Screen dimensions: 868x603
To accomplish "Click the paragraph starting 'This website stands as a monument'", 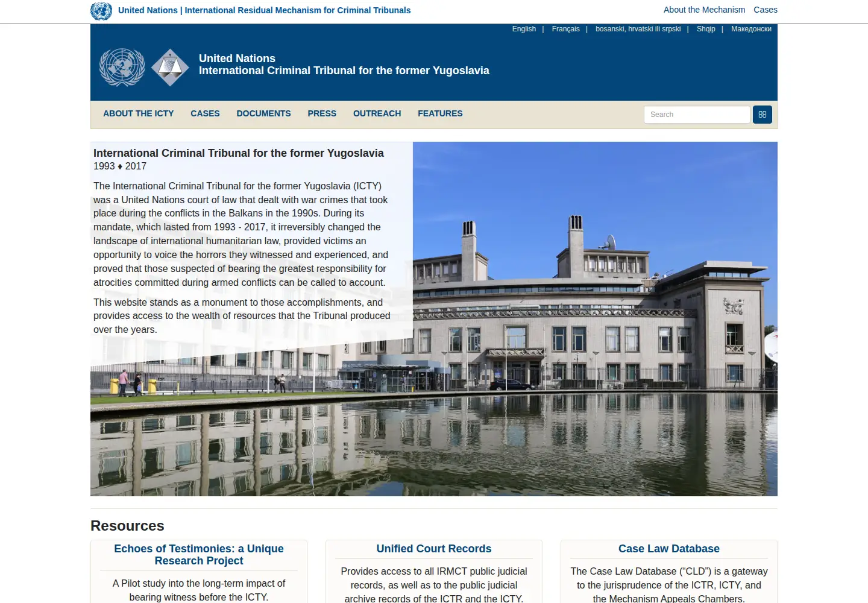I will coord(242,316).
